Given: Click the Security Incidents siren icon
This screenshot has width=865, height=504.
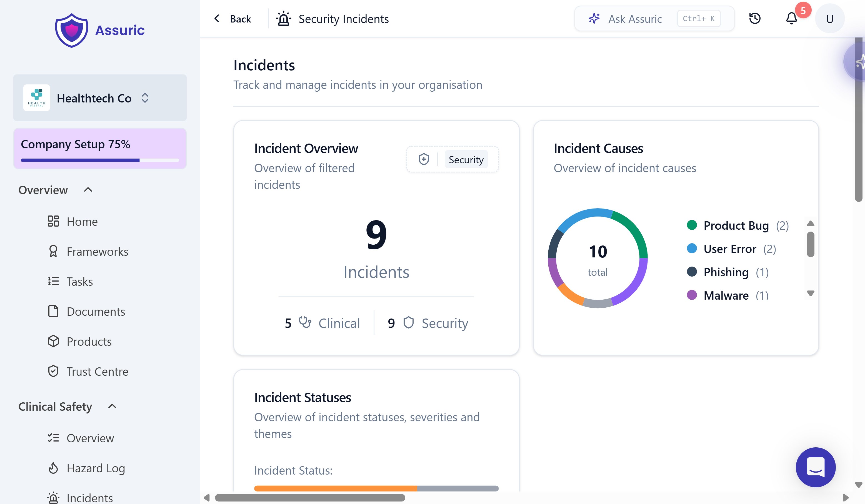Looking at the screenshot, I should (x=284, y=19).
